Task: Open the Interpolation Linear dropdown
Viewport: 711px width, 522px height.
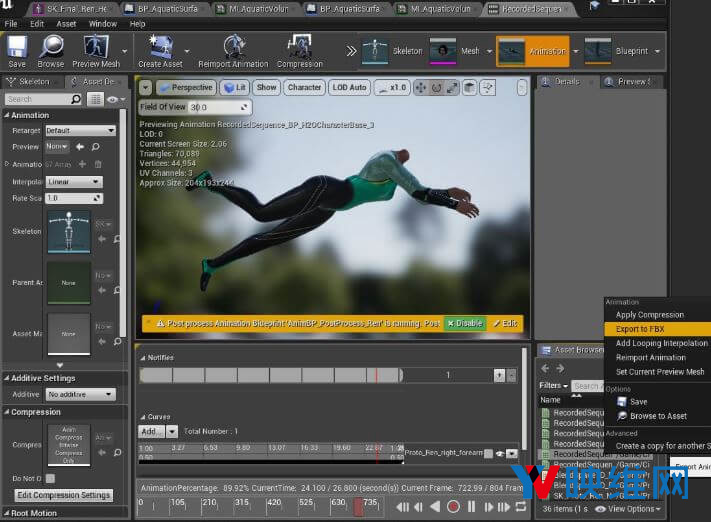Action: [x=74, y=182]
